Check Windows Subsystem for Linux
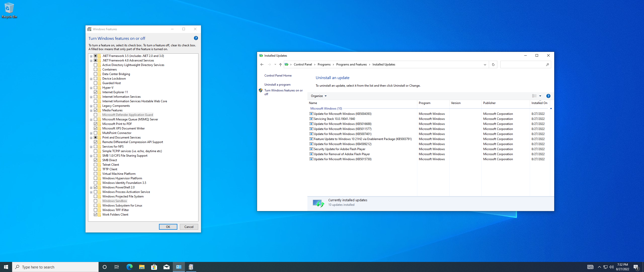The image size is (644, 272). tap(96, 206)
